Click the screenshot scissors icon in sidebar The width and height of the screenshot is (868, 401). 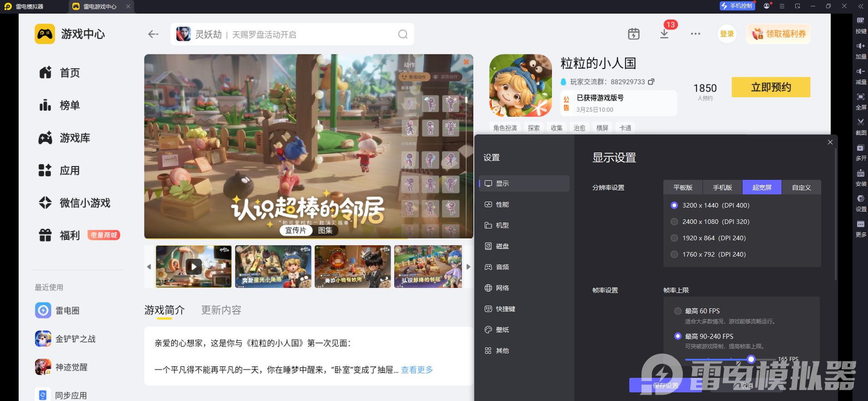point(861,122)
